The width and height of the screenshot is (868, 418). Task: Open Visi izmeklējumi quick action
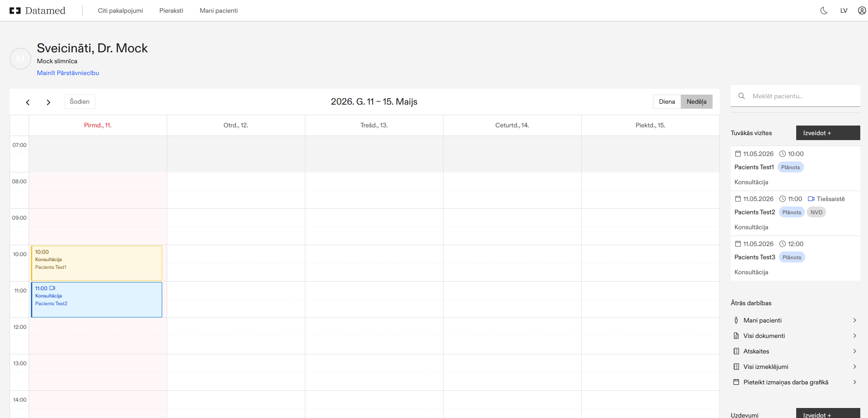[795, 367]
